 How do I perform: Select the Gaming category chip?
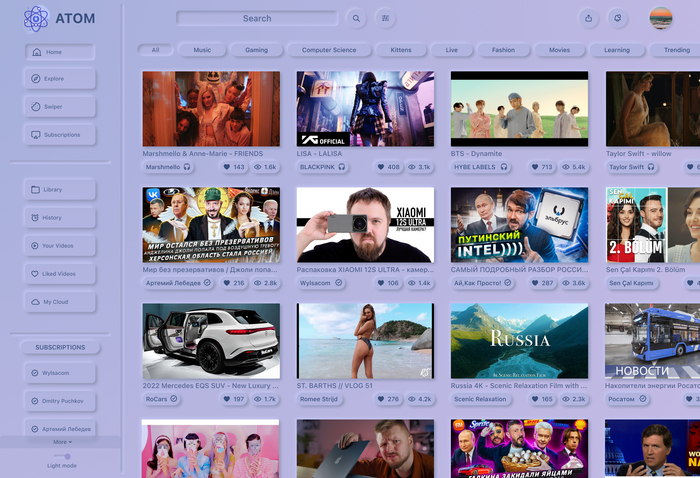click(256, 50)
